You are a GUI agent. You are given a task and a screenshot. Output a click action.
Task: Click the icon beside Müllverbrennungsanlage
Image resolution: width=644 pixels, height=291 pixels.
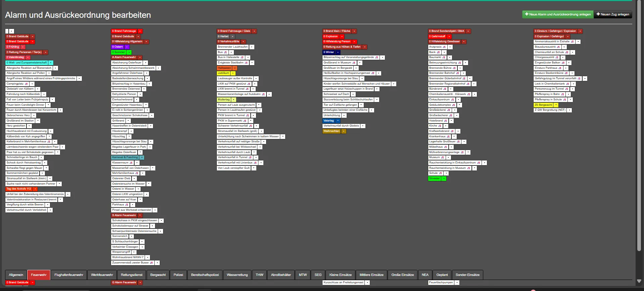(x=462, y=152)
